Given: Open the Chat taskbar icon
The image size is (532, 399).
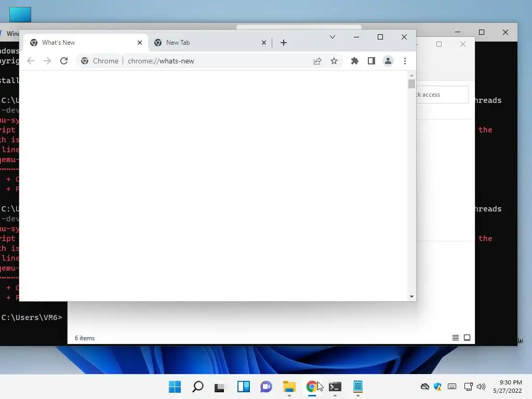Looking at the screenshot, I should point(266,387).
